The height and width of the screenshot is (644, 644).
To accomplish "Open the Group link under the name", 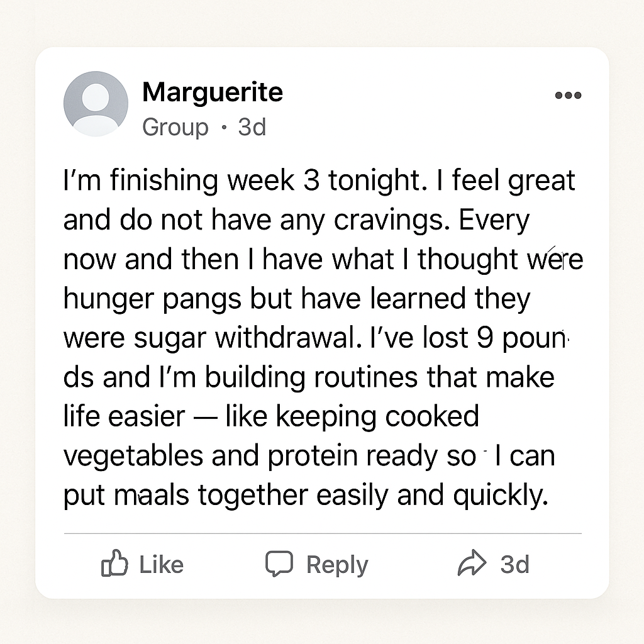I will click(175, 127).
